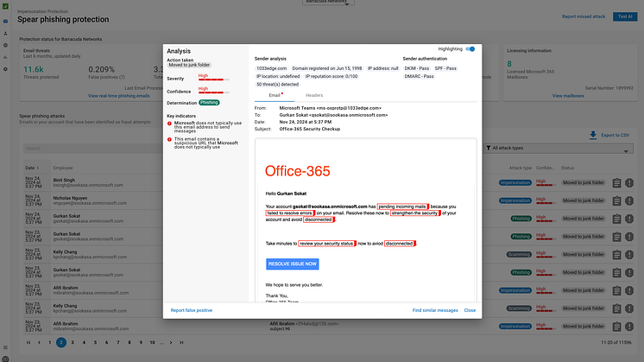Close the Analysis dialog
The height and width of the screenshot is (362, 644).
(470, 311)
